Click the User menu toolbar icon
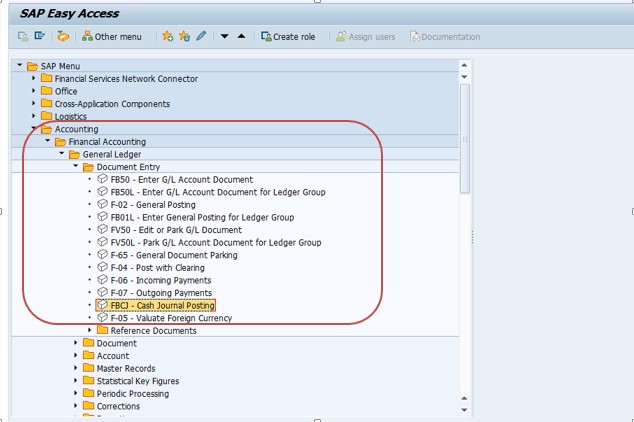 [x=23, y=36]
